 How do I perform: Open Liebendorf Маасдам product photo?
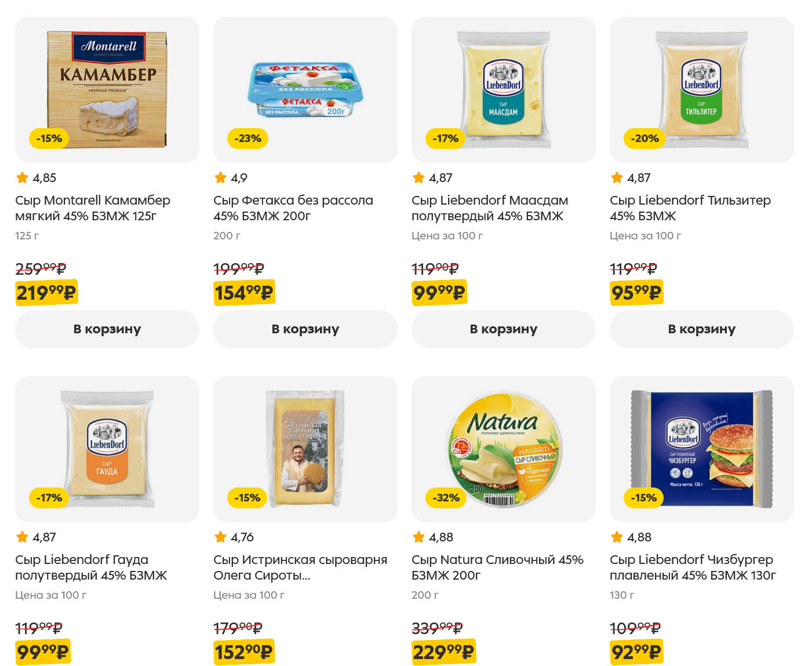click(x=503, y=89)
